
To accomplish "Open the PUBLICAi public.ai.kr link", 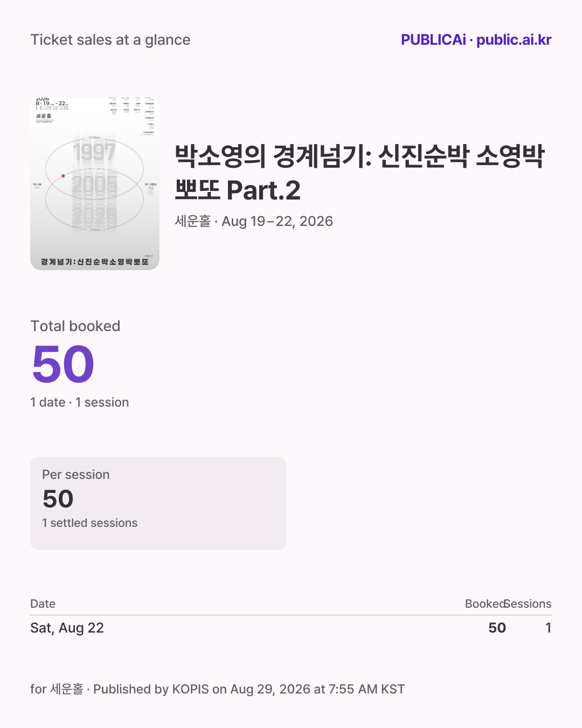I will pos(476,40).
